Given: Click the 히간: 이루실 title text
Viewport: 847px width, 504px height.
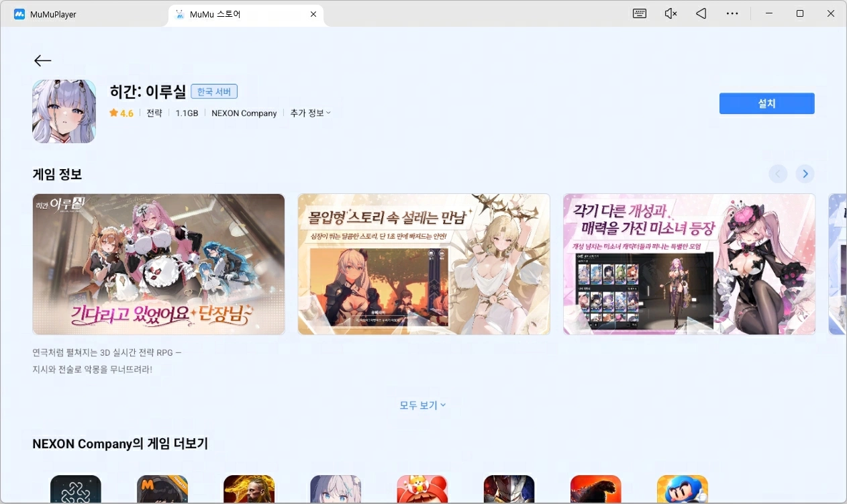Looking at the screenshot, I should (148, 91).
